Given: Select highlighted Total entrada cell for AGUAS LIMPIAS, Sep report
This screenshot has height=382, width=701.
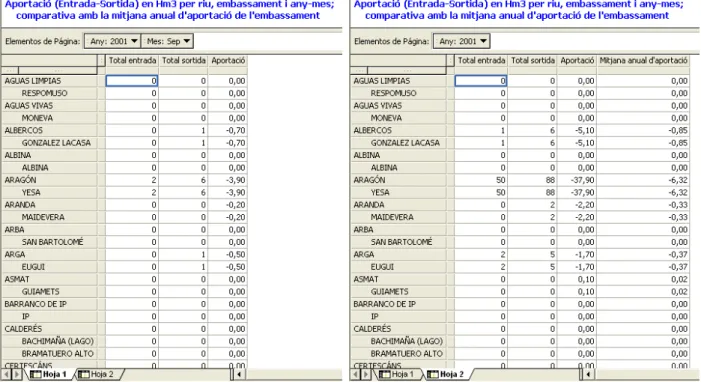Looking at the screenshot, I should coord(132,81).
